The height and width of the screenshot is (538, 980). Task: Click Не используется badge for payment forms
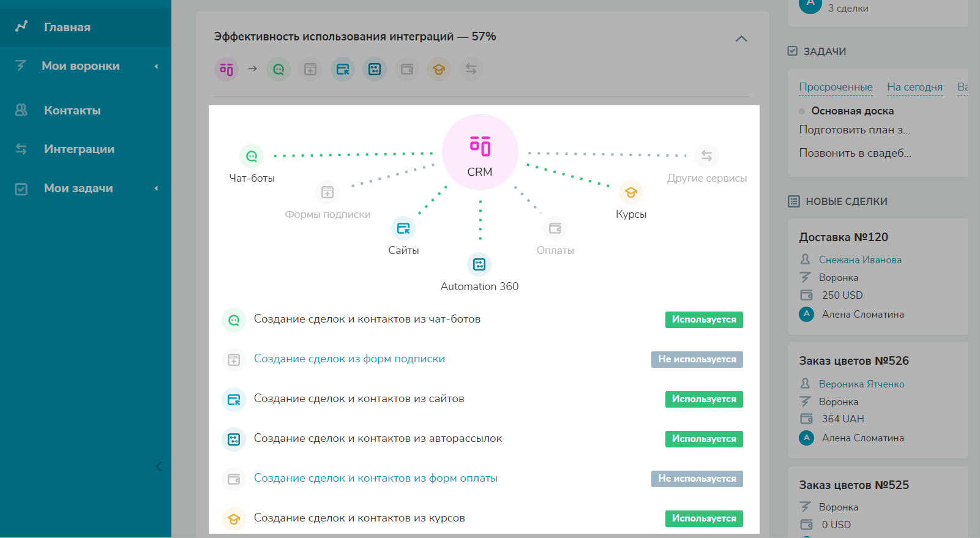point(697,479)
